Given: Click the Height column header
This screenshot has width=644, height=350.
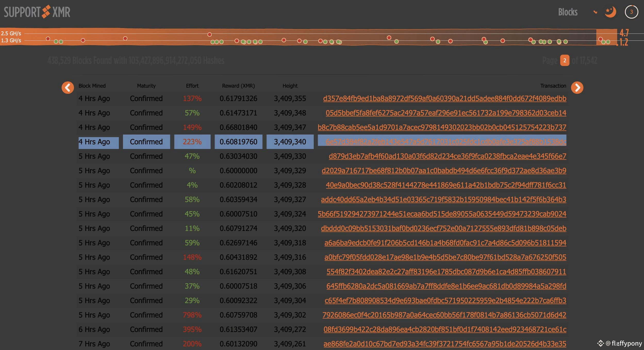Looking at the screenshot, I should pyautogui.click(x=290, y=86).
